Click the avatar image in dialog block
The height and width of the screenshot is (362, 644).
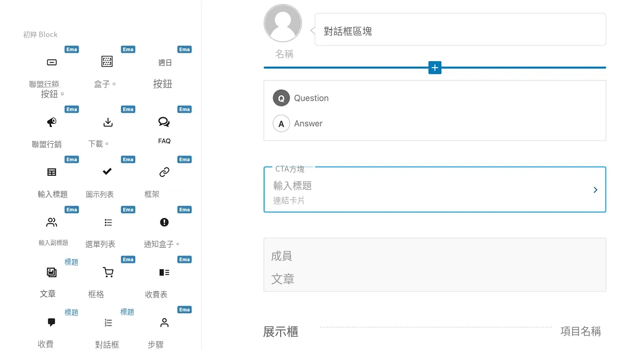click(283, 23)
